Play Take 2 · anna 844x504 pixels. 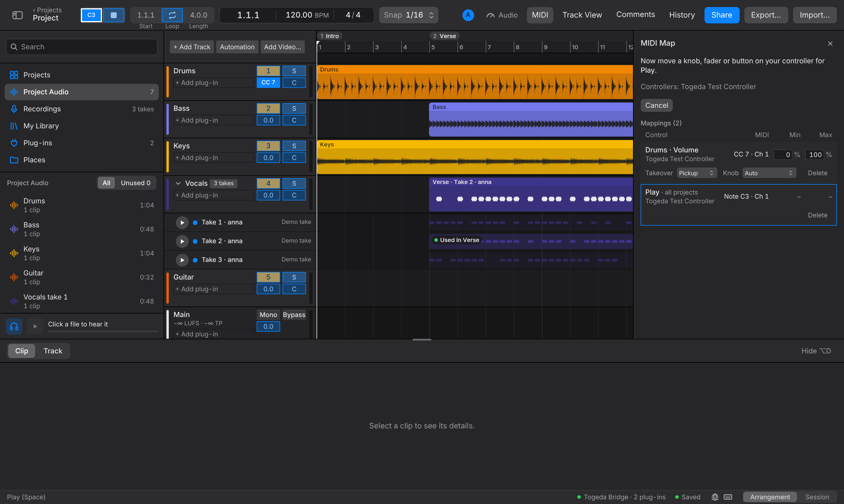pos(182,241)
